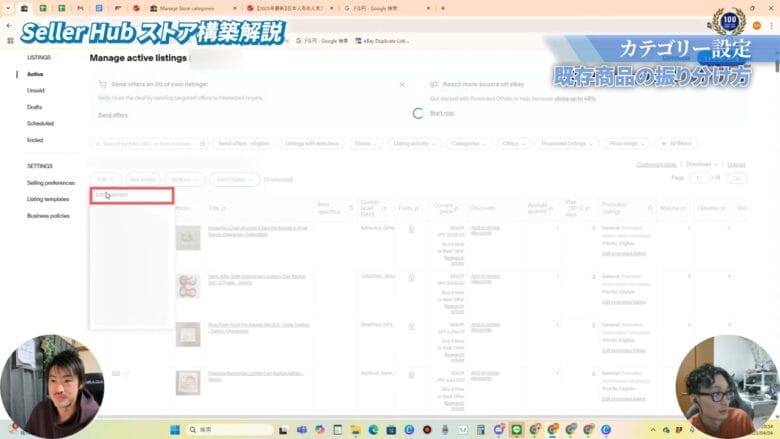Switch to Manage Store categories browser tab
This screenshot has width=780, height=439.
tap(193, 8)
